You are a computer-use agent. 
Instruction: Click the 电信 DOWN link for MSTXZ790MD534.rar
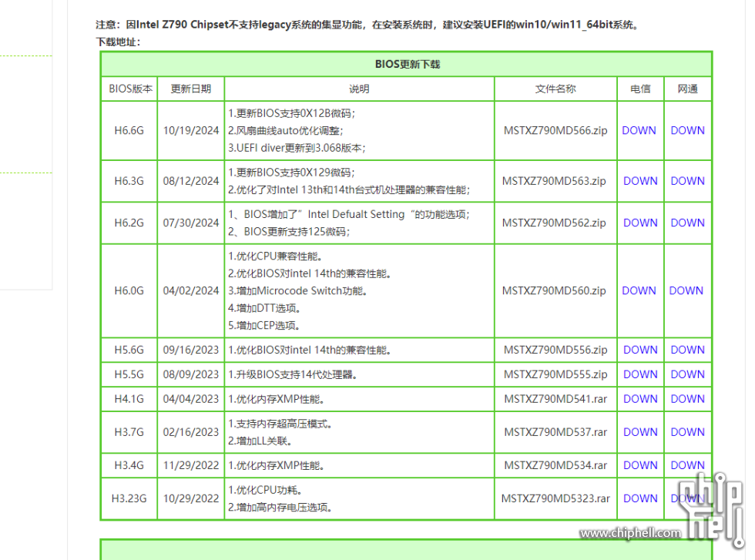(x=640, y=465)
